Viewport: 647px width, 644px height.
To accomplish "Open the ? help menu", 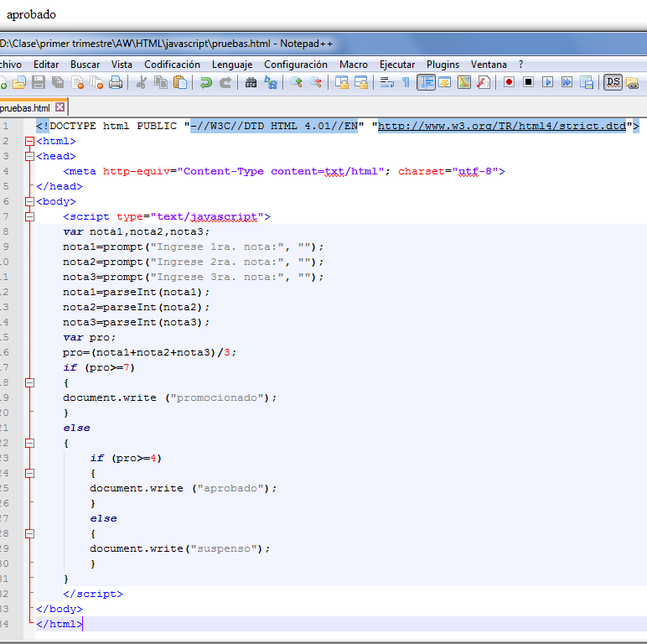I will tap(520, 65).
